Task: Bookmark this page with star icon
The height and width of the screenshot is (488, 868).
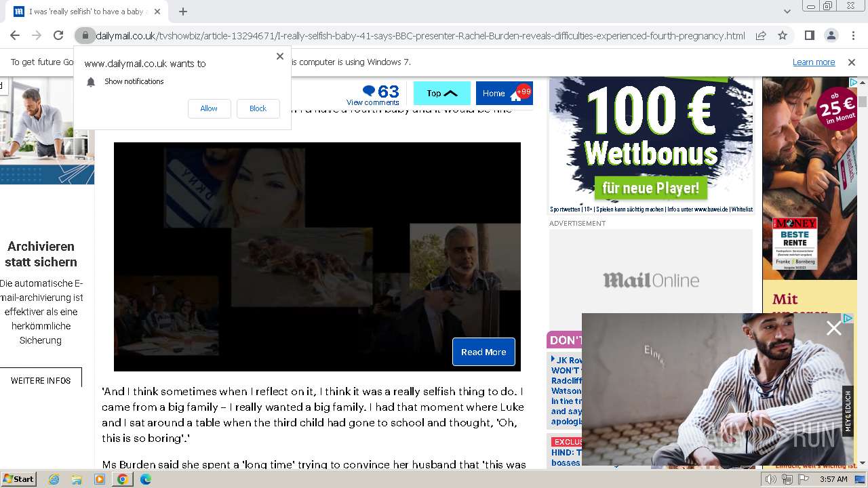Action: (783, 35)
